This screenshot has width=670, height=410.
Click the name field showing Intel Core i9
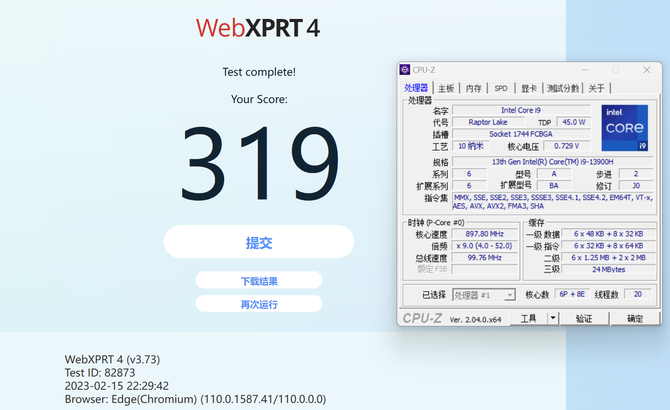point(521,110)
